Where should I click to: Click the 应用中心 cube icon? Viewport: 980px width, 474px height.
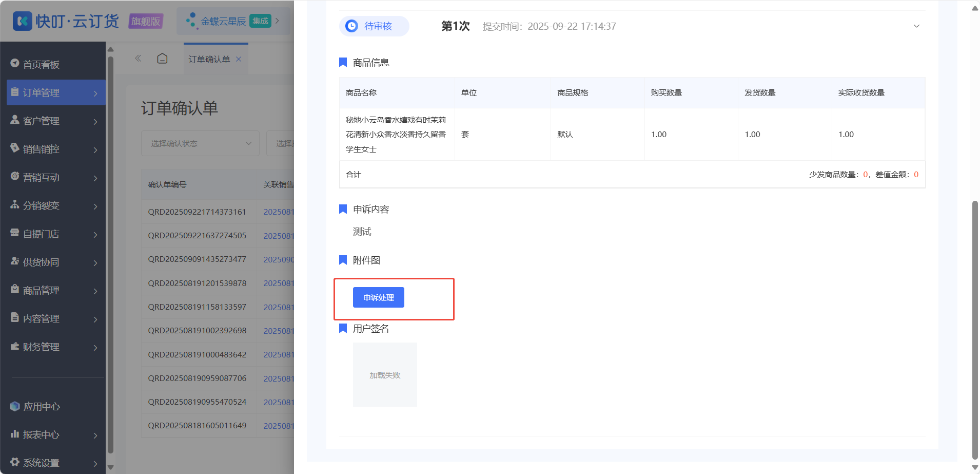15,406
